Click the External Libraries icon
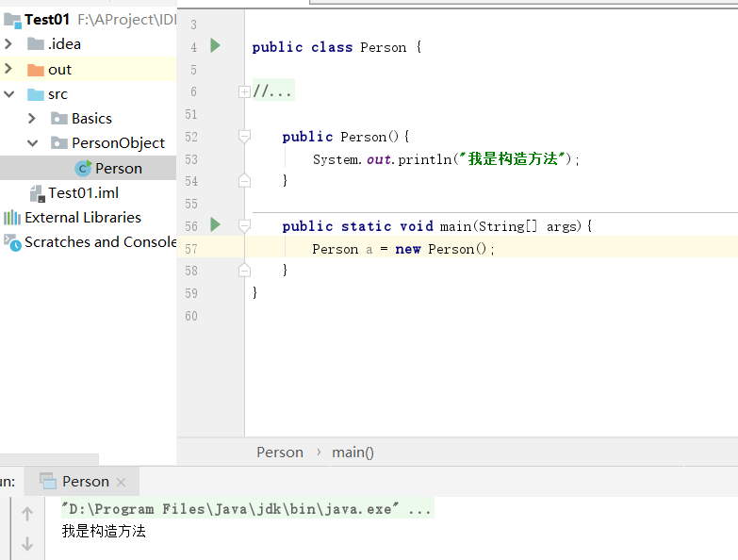The width and height of the screenshot is (738, 560). [12, 218]
